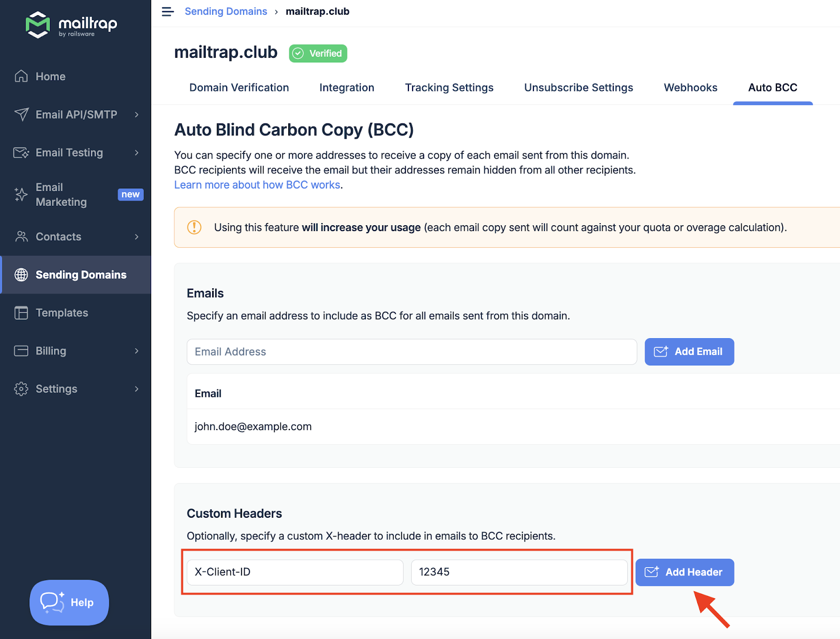
Task: Open Templates via its sidebar icon
Action: [21, 312]
